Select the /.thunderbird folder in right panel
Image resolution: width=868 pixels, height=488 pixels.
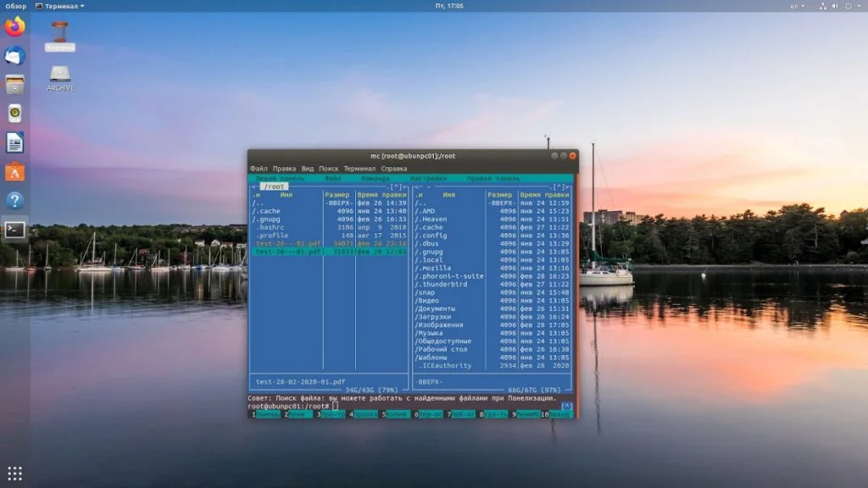pyautogui.click(x=442, y=284)
